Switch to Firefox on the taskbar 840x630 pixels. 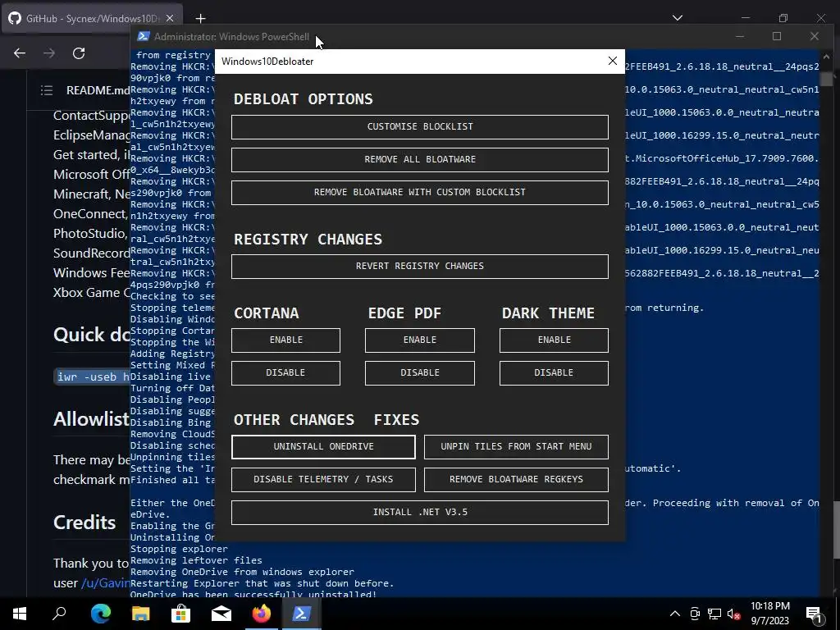[262, 614]
